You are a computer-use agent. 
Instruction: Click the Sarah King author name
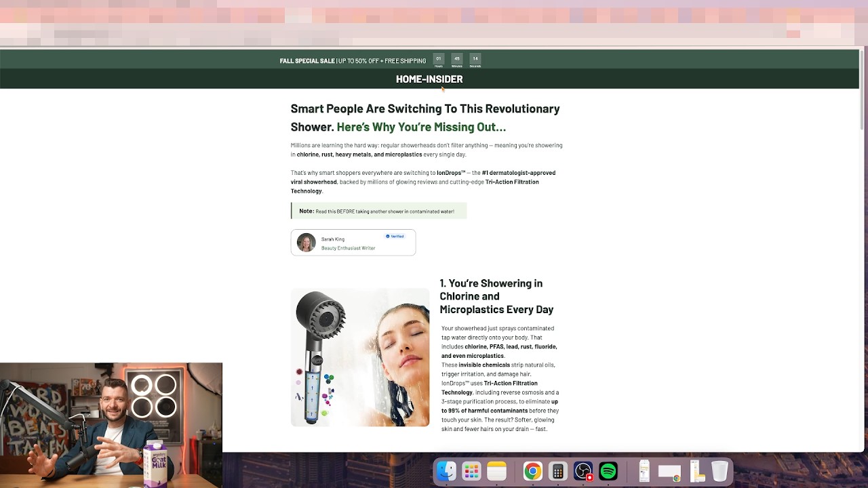pos(333,239)
